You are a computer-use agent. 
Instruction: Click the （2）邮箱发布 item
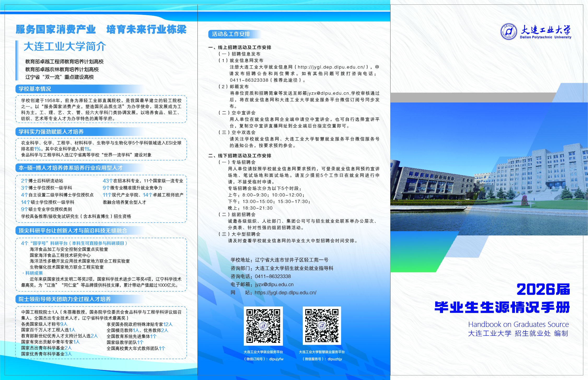pyautogui.click(x=234, y=87)
